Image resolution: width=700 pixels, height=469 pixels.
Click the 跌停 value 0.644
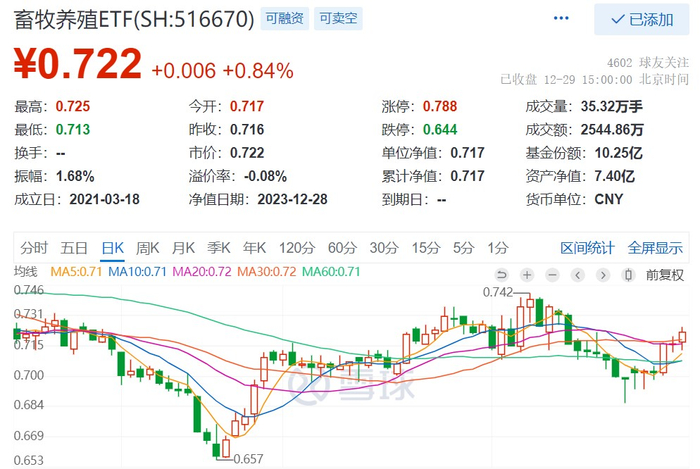(440, 129)
